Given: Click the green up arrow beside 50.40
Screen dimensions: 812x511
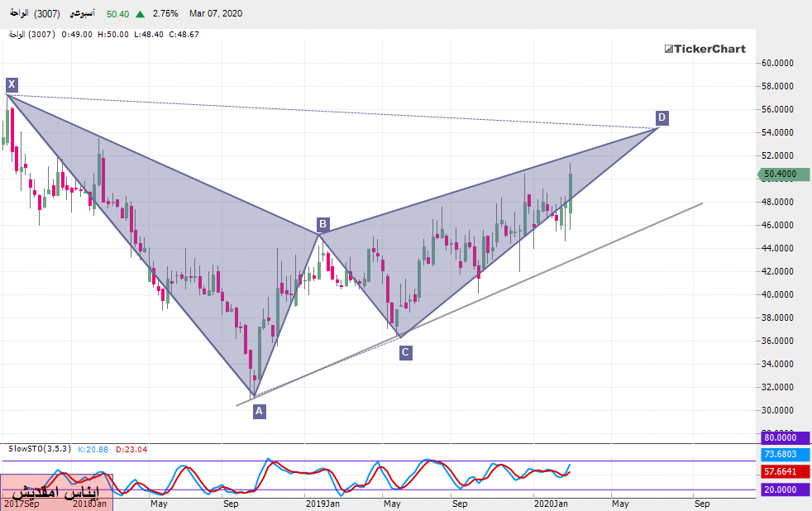Looking at the screenshot, I should (141, 14).
